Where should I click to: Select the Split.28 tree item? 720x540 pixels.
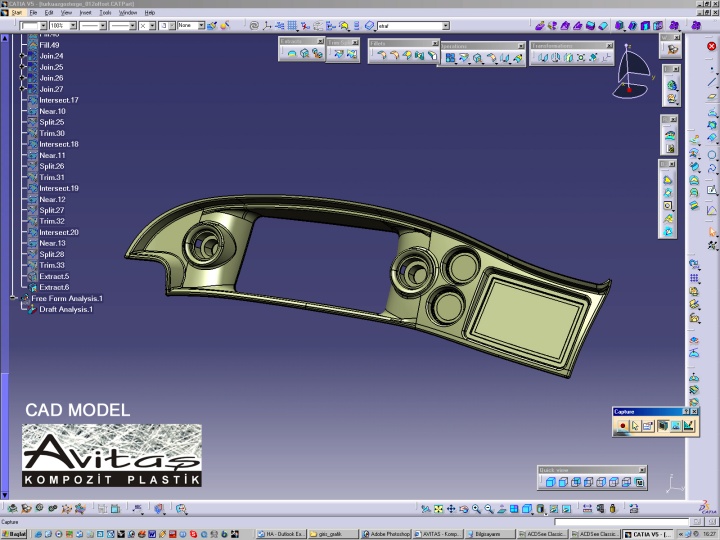pos(52,254)
